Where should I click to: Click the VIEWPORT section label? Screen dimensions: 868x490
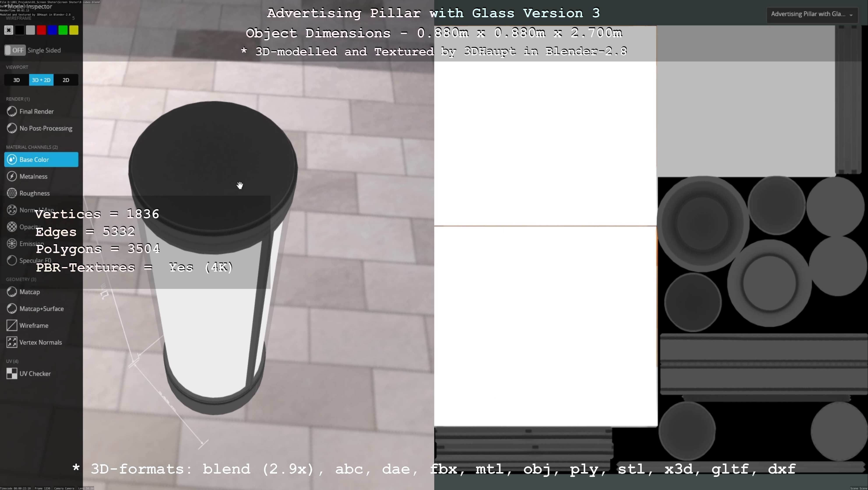pyautogui.click(x=17, y=67)
